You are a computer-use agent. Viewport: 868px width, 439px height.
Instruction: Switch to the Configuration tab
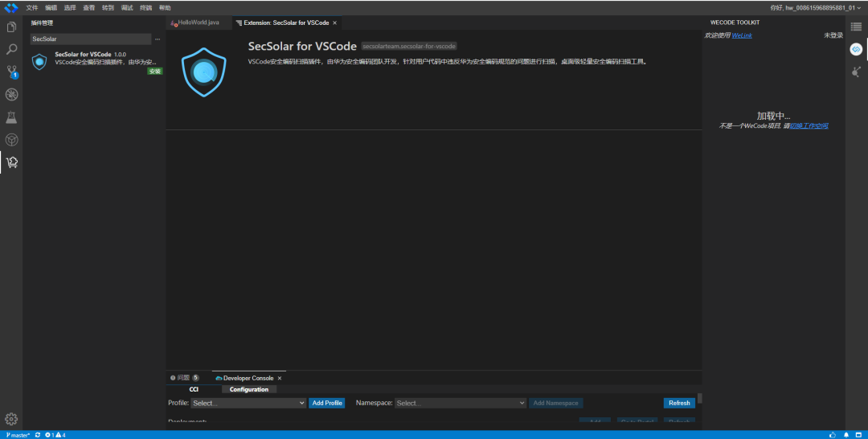249,389
